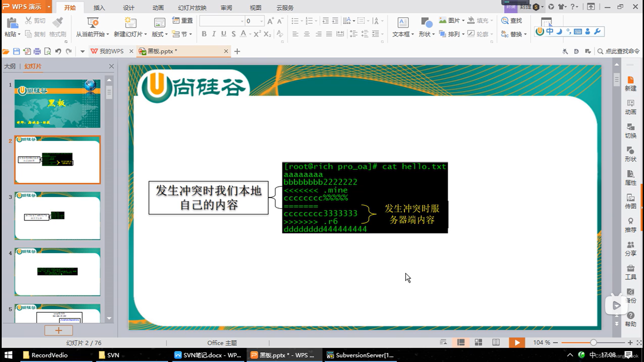
Task: Toggle bold formatting
Action: click(204, 34)
